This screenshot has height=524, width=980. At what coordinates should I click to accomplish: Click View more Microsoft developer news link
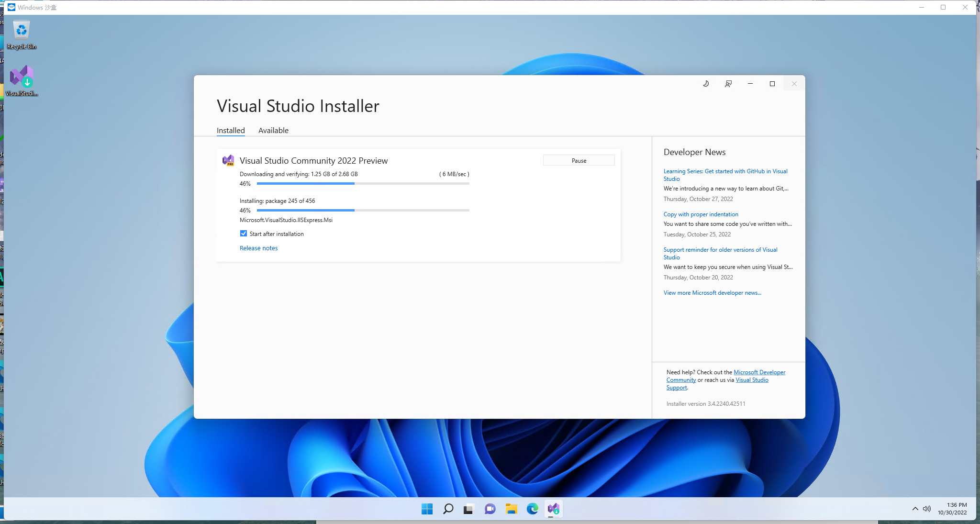tap(712, 293)
